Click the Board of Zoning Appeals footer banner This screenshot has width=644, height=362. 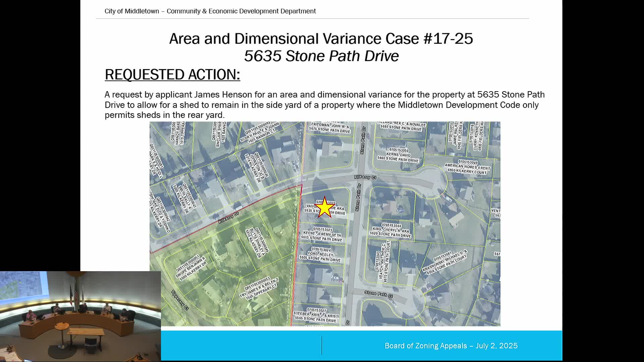point(450,346)
